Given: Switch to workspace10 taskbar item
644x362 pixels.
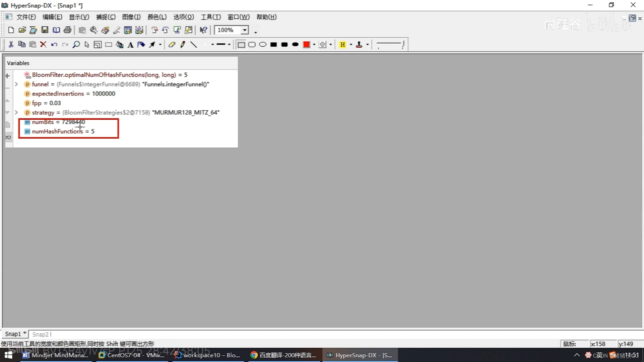Looking at the screenshot, I should click(208, 355).
